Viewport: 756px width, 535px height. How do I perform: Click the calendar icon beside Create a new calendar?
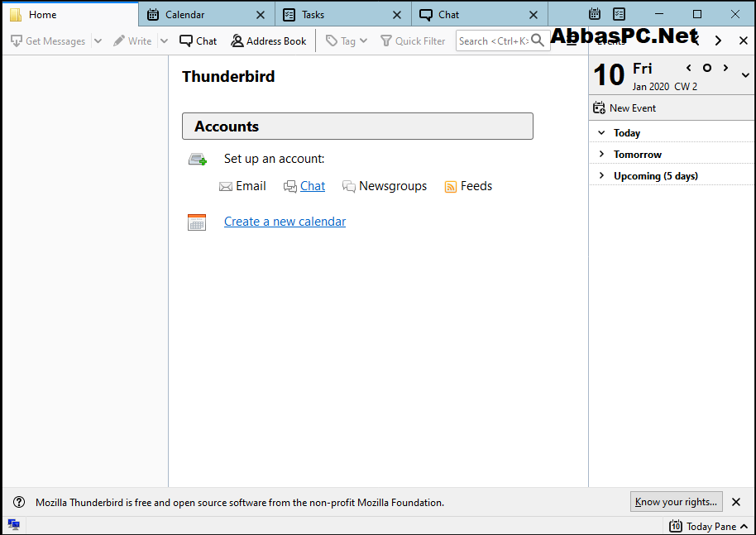tap(197, 222)
